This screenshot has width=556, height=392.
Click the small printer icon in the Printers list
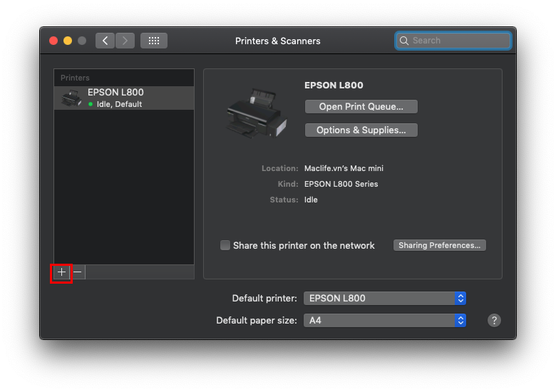[x=71, y=98]
